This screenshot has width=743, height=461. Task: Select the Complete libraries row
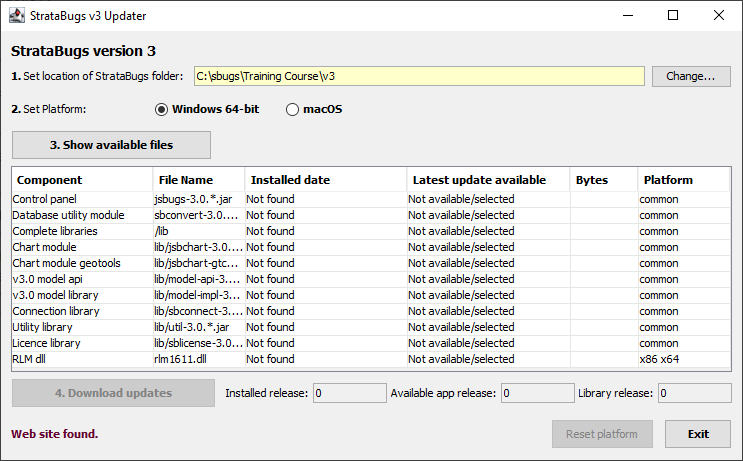(371, 231)
